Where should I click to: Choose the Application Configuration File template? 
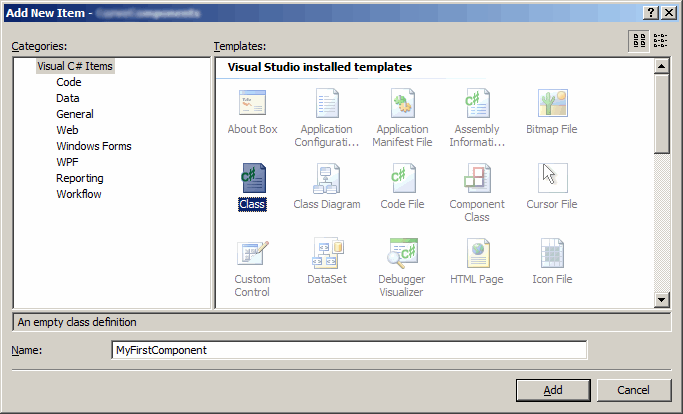click(326, 104)
